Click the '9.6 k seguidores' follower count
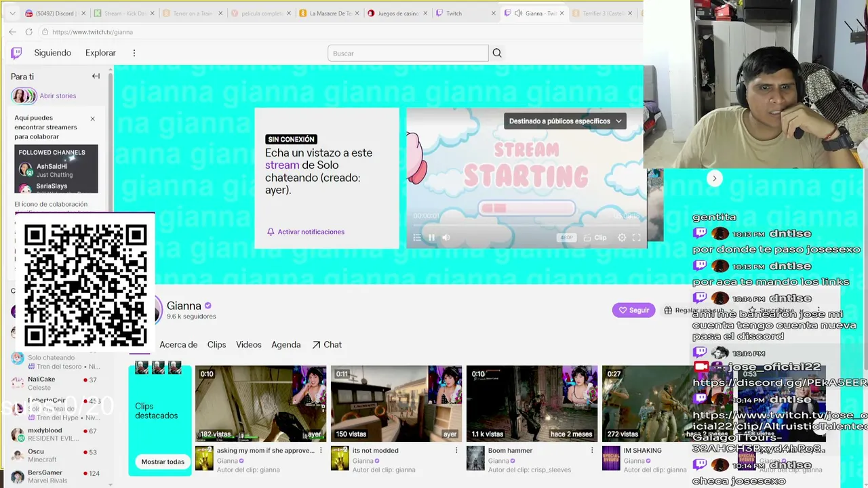This screenshot has height=488, width=868. 191,317
